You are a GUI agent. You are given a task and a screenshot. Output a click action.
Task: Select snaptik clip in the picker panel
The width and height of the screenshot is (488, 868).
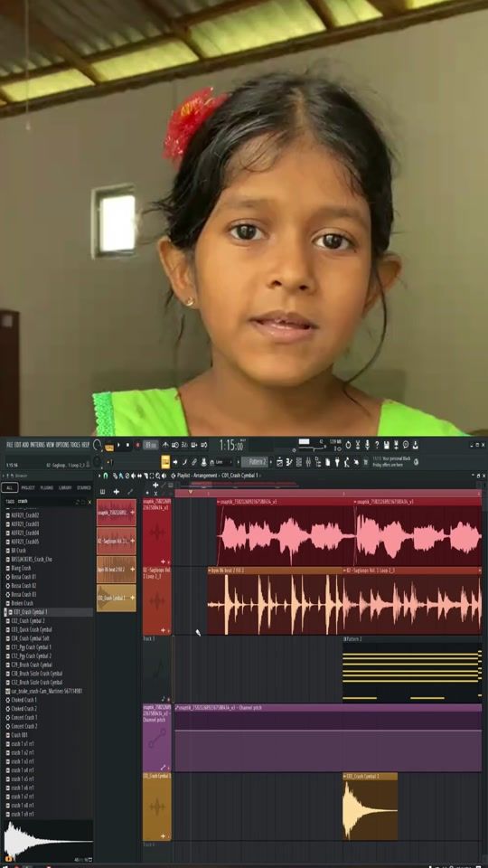[x=117, y=513]
